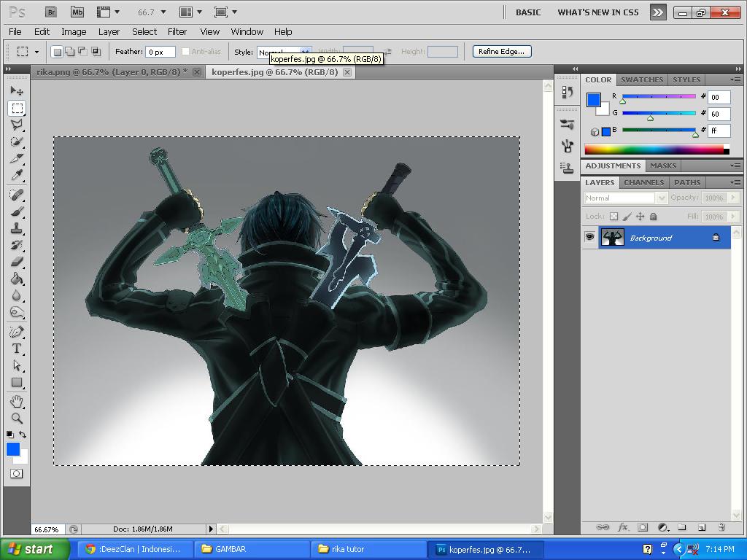Enable Add to selection mode
The width and height of the screenshot is (747, 560).
pyautogui.click(x=69, y=52)
